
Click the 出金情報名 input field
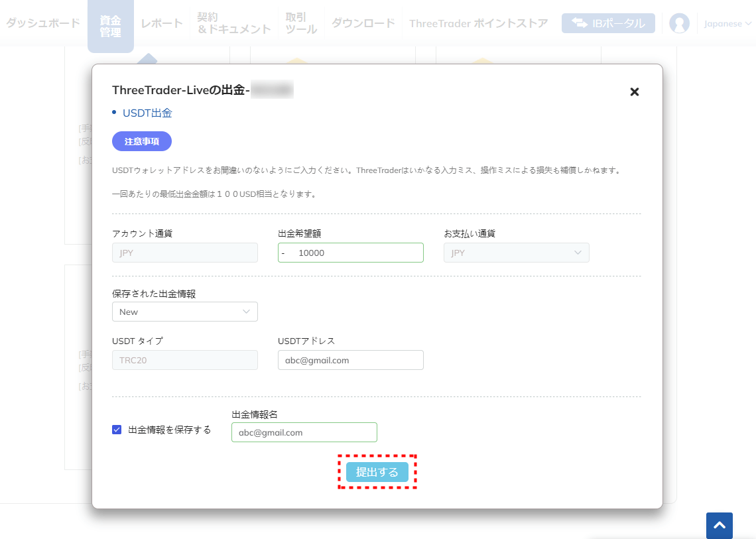click(304, 432)
